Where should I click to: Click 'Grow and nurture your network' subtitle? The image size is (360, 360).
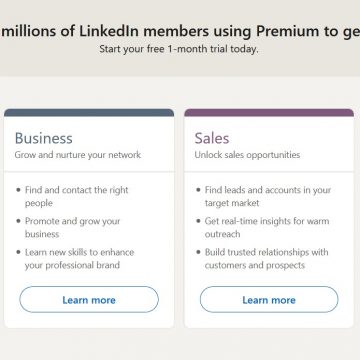[78, 155]
